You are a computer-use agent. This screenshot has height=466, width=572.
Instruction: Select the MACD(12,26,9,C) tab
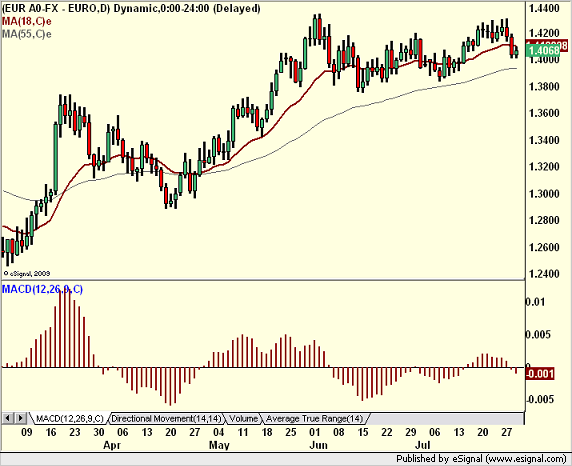pyautogui.click(x=70, y=418)
